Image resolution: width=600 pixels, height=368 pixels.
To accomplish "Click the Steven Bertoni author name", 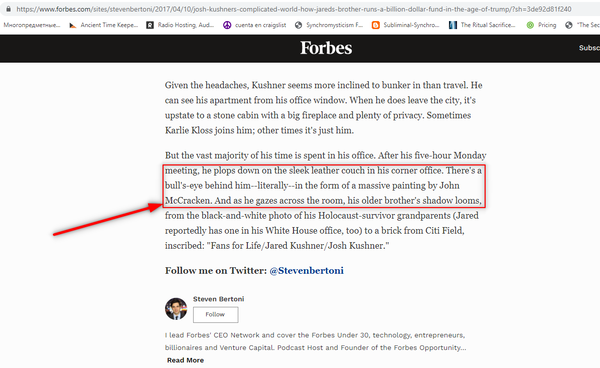I will [218, 299].
